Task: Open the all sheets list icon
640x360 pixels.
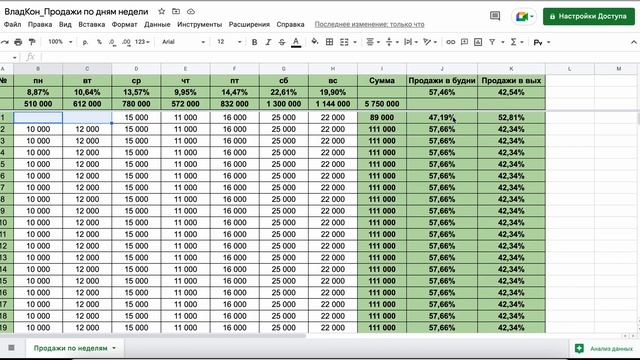Action: pyautogui.click(x=11, y=348)
